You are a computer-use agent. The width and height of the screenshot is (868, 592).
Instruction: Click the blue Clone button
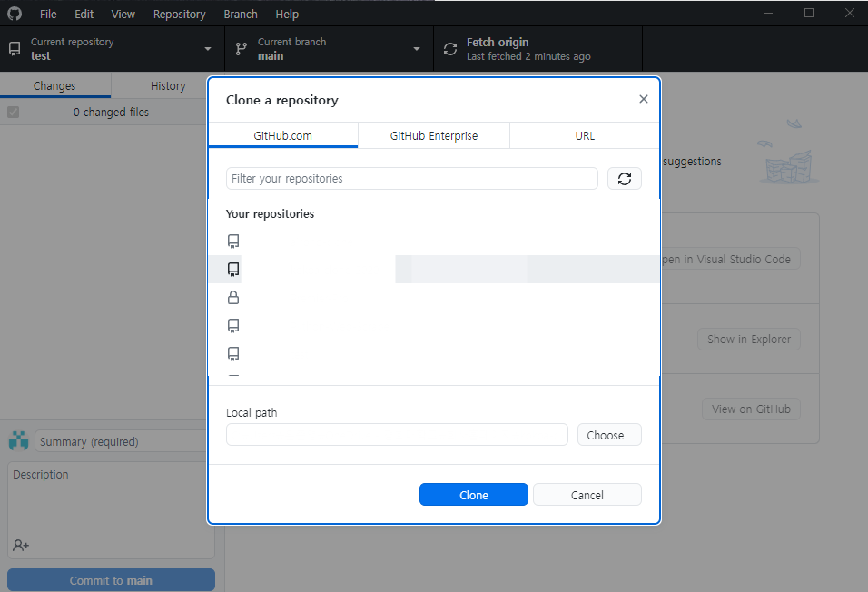pos(474,495)
